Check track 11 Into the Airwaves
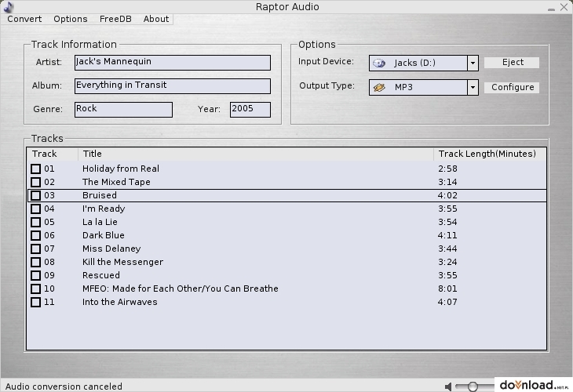The width and height of the screenshot is (573, 392). [x=36, y=302]
